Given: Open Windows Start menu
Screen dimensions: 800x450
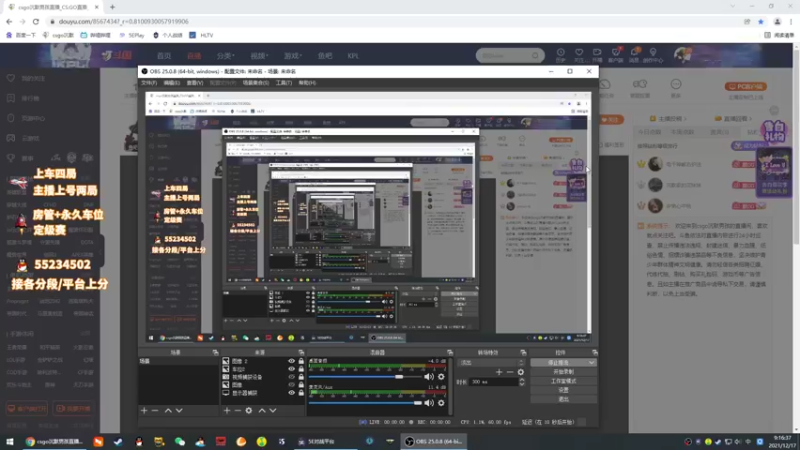Looking at the screenshot, I should point(10,441).
